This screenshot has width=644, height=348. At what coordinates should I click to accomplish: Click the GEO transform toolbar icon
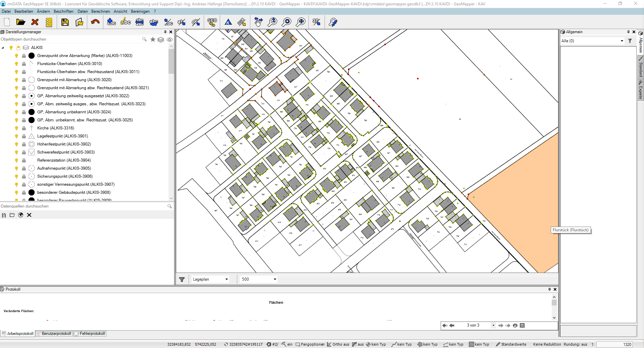pyautogui.click(x=212, y=22)
